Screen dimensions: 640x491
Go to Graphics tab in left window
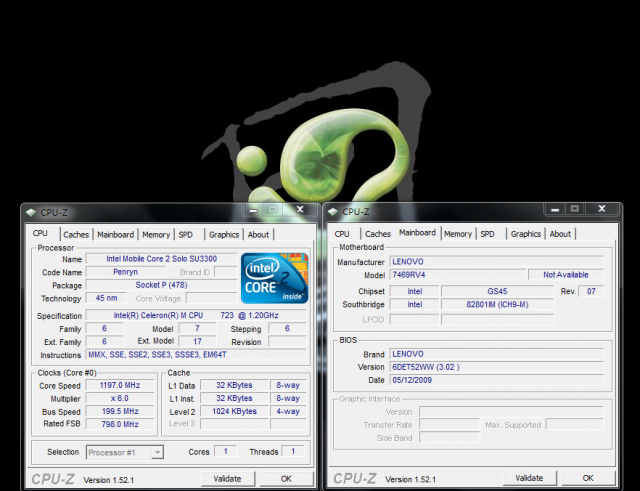pos(224,235)
